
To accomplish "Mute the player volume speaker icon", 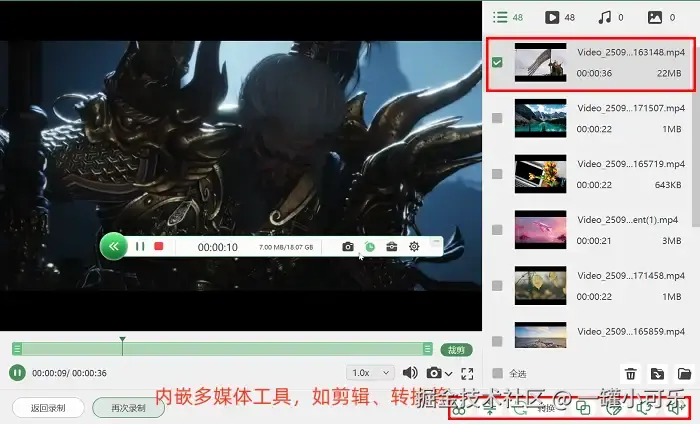I will (x=410, y=373).
